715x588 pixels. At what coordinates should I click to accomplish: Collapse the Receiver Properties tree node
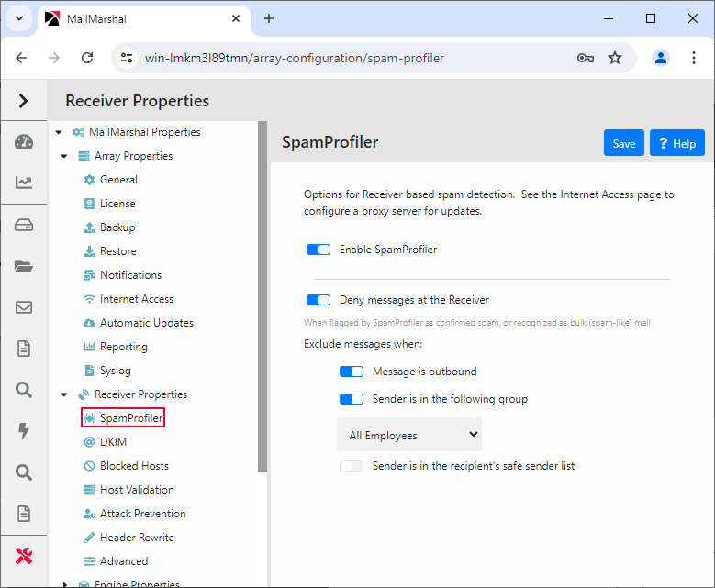(64, 394)
